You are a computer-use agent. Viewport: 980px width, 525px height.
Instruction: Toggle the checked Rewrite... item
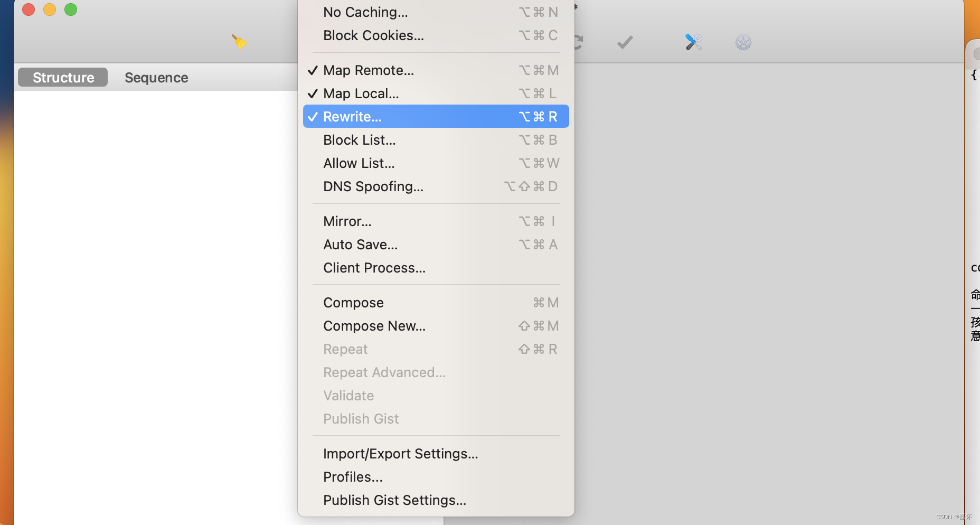point(436,116)
